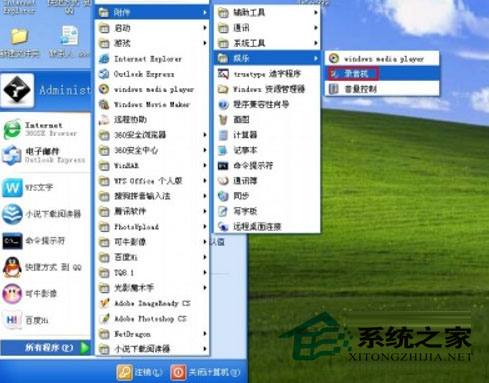Expand the 系统工具 system tools submenu
This screenshot has height=383, width=489.
[267, 43]
